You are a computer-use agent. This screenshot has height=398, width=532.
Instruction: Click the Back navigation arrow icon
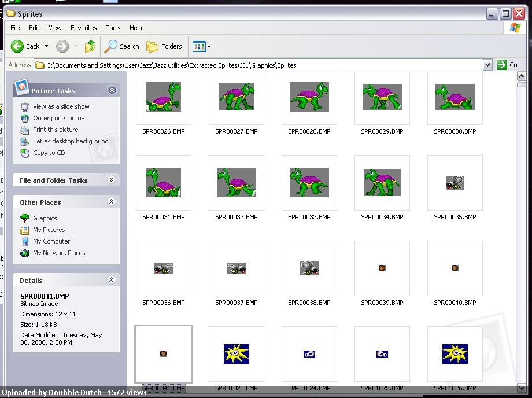point(18,46)
